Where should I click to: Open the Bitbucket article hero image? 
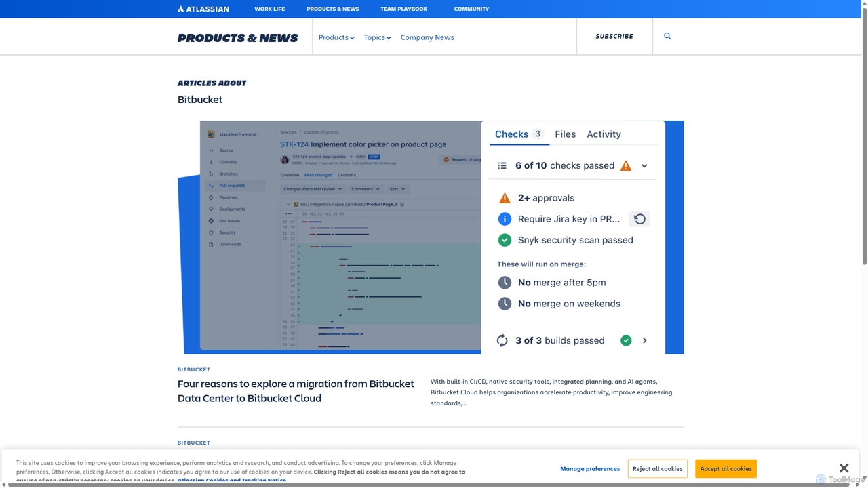pyautogui.click(x=431, y=237)
